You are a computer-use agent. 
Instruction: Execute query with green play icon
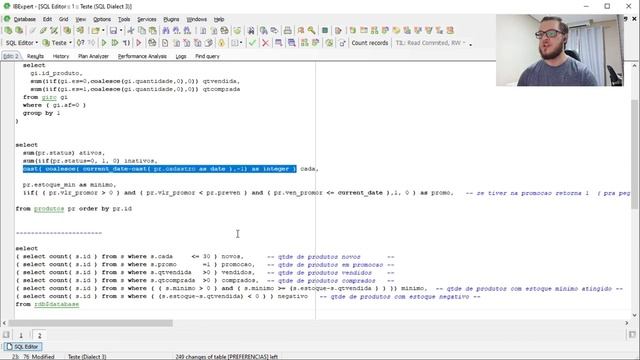point(104,43)
